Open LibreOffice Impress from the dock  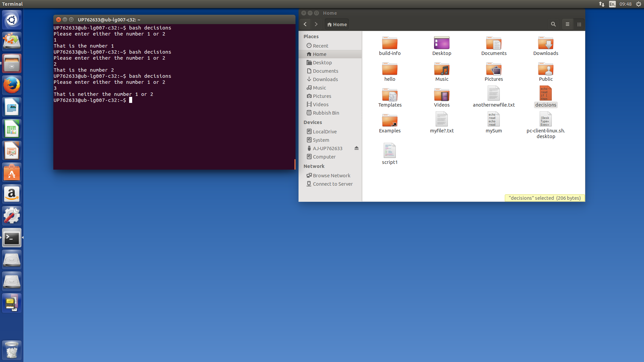pyautogui.click(x=12, y=150)
